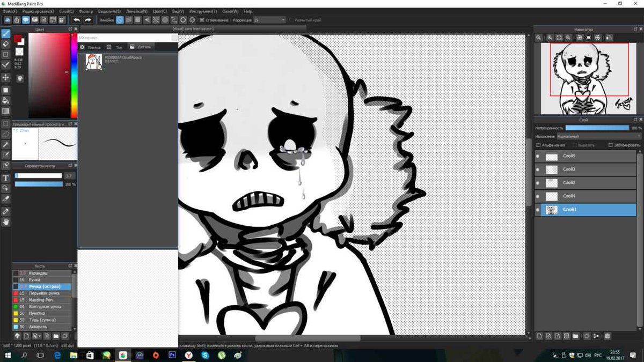
Task: Choose the rectangular Select tool
Action: pos(6,123)
